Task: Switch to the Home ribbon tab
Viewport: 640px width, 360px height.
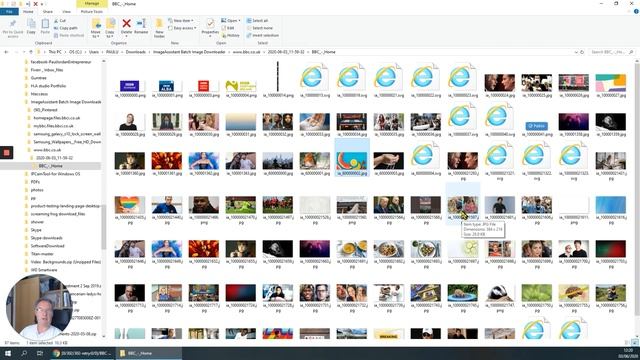Action: point(28,12)
